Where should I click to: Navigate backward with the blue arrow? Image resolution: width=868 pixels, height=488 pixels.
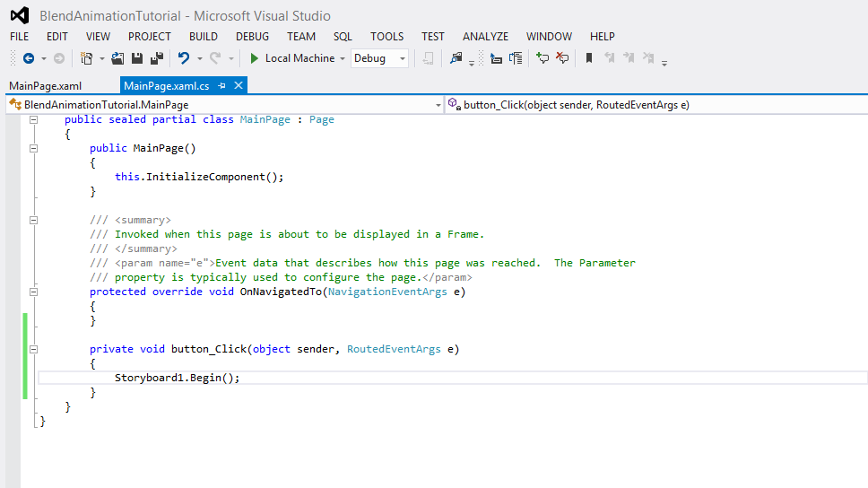[28, 58]
